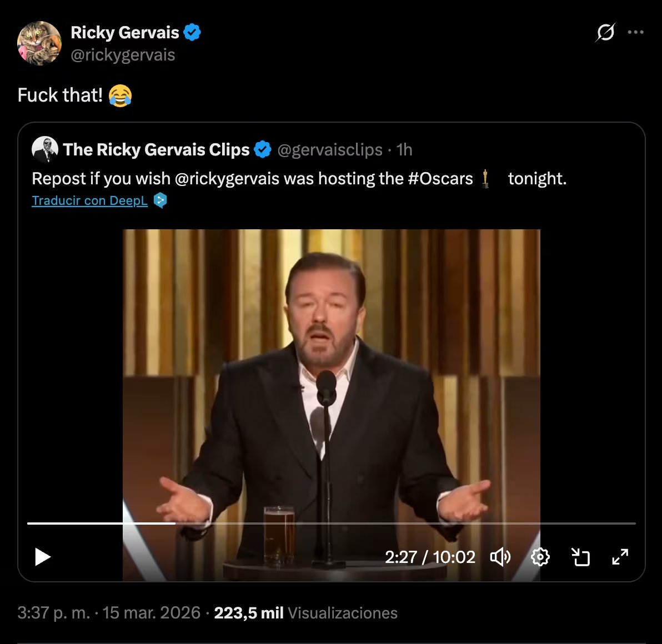Click the Traducir con DeepL link
Viewport: 662px width, 644px height.
89,200
